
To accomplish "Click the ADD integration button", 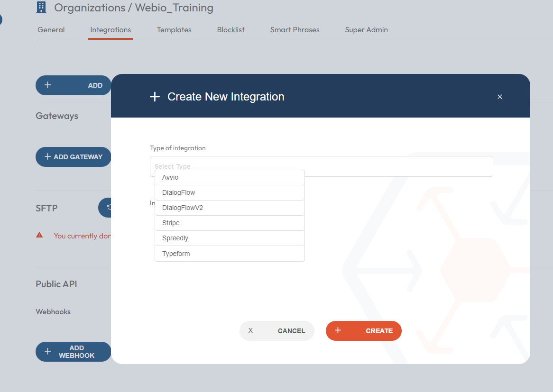I will coord(74,85).
